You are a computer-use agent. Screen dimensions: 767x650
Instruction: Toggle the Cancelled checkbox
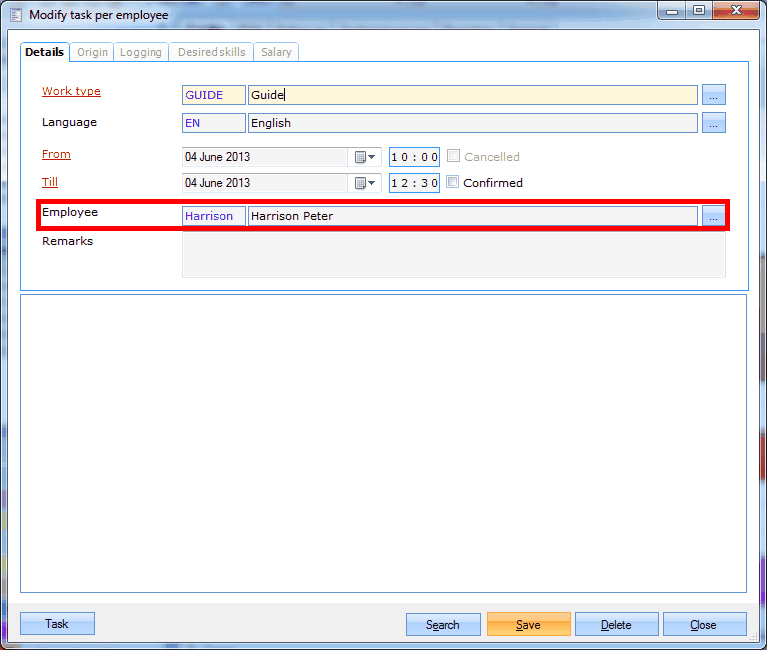tap(453, 156)
